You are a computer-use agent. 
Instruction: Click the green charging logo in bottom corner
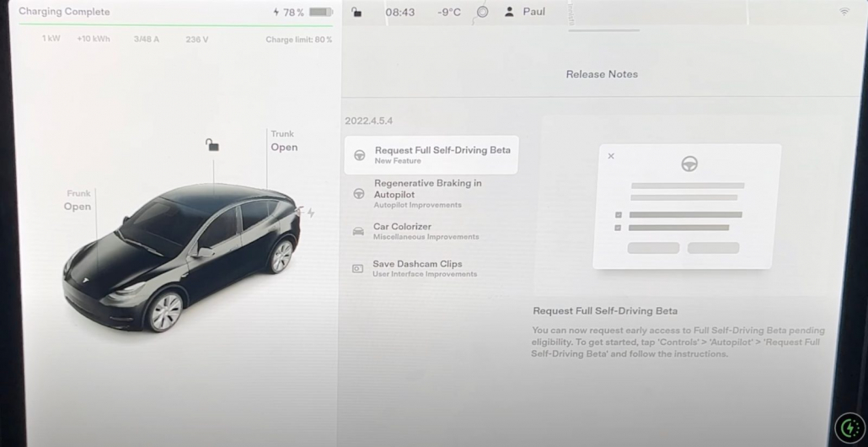tap(849, 428)
